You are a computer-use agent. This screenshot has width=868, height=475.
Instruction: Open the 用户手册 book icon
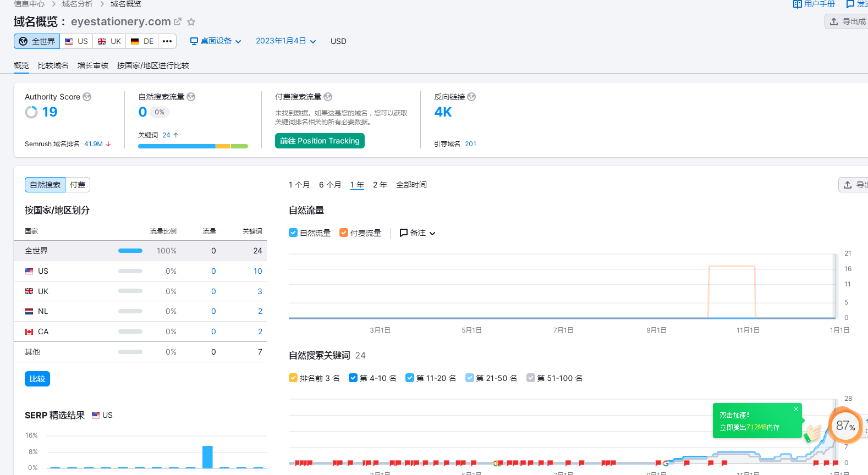click(797, 4)
